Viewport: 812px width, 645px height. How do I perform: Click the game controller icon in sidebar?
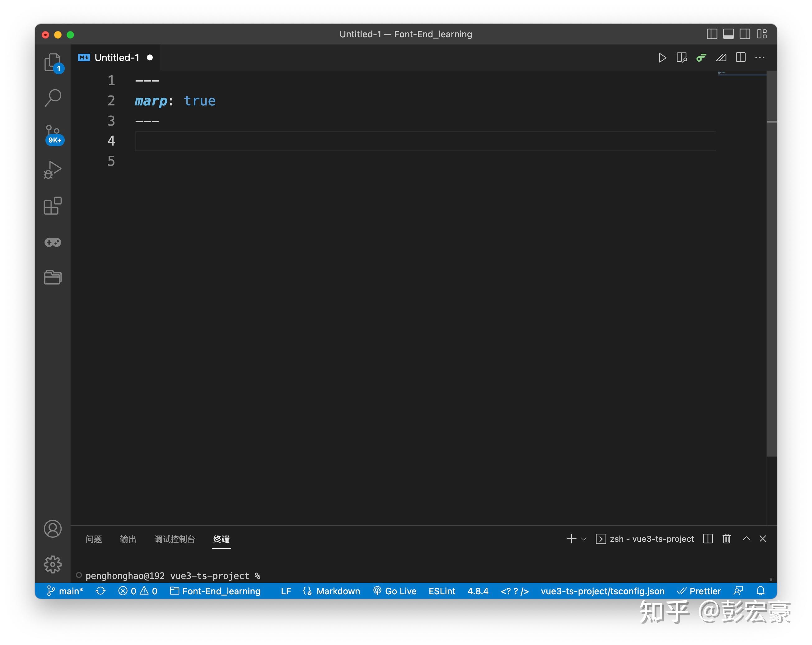point(53,242)
